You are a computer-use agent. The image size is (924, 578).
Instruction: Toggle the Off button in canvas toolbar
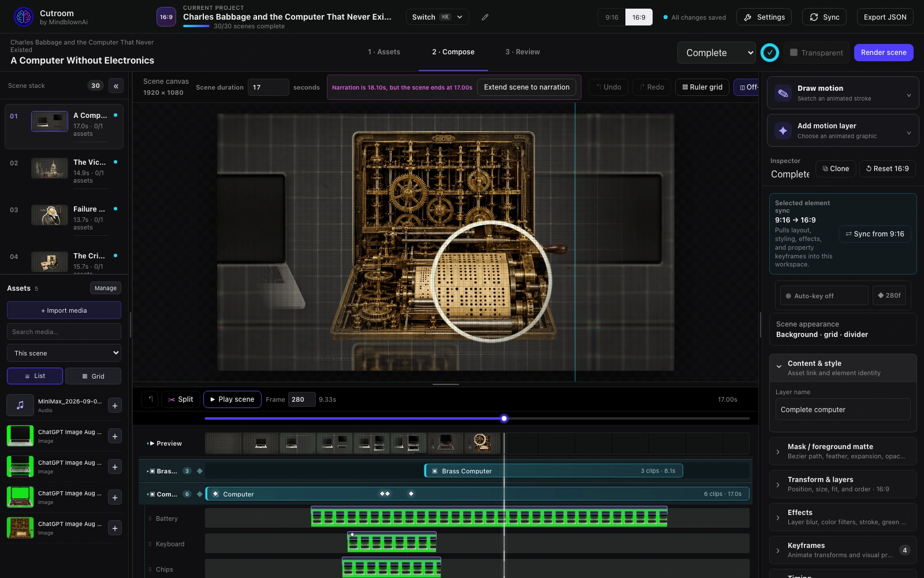746,87
